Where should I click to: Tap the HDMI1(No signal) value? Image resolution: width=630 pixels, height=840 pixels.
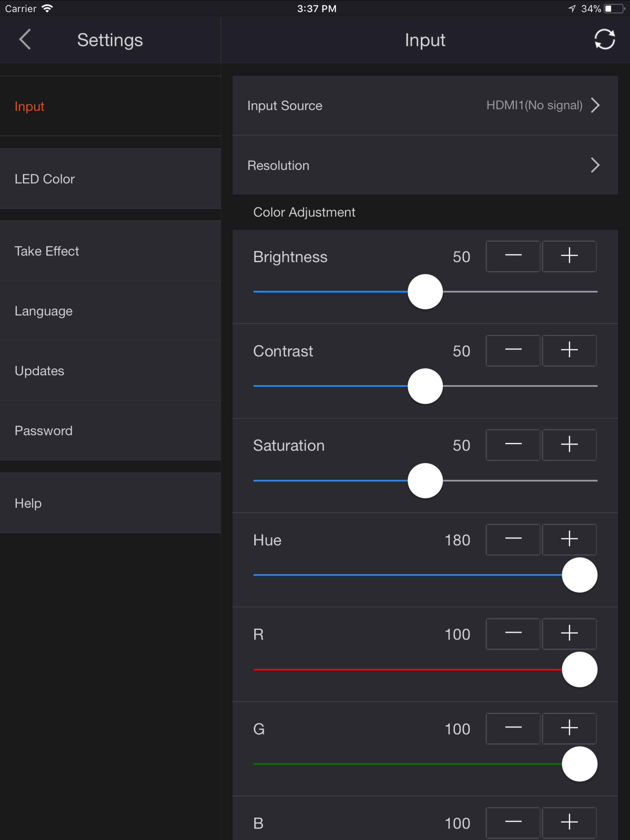point(534,105)
